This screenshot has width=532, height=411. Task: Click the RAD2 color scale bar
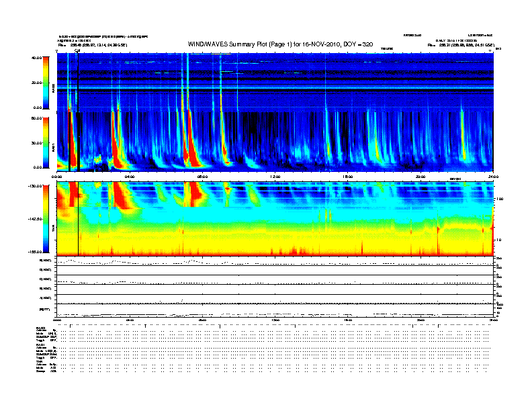pos(47,82)
